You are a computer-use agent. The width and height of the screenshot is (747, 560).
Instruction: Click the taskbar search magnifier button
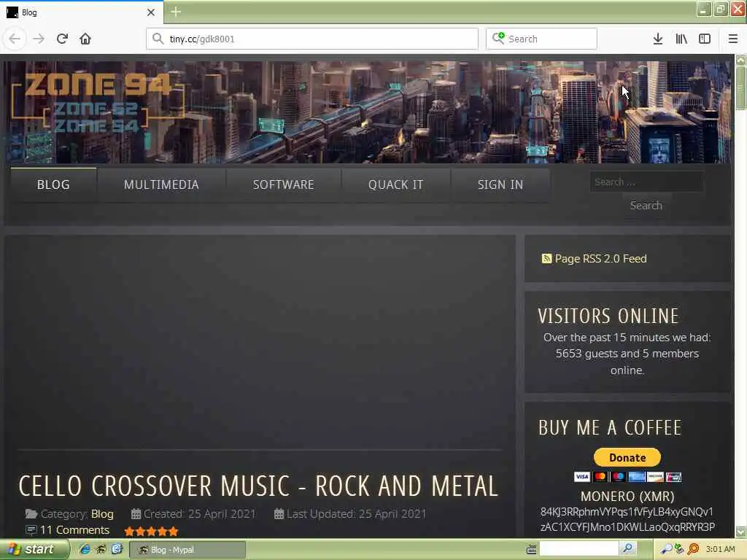[628, 548]
